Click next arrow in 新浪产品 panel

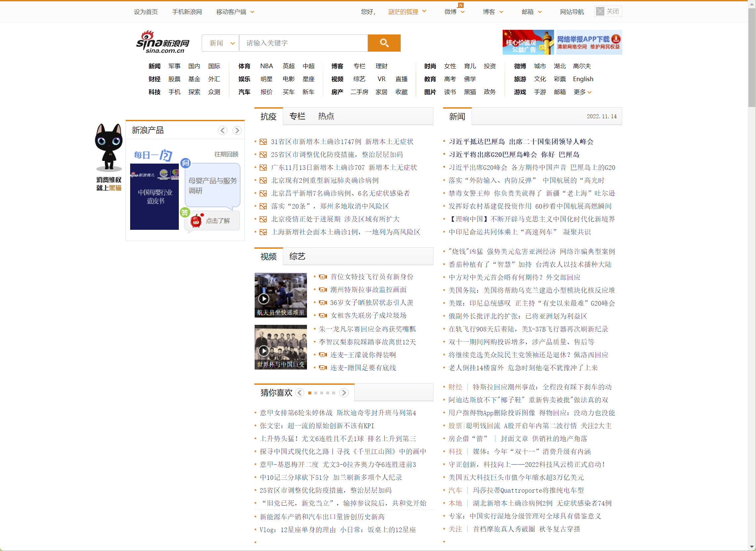[237, 130]
